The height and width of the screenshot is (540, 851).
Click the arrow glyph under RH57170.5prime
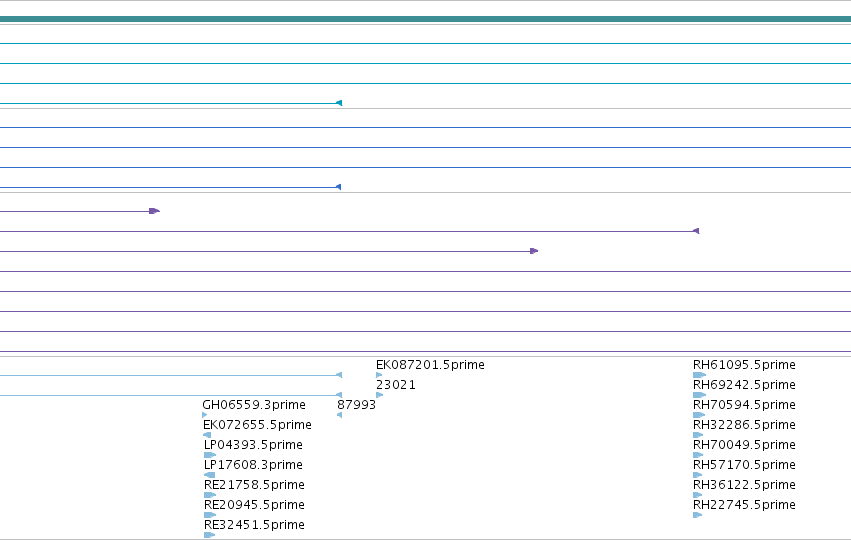(x=697, y=475)
